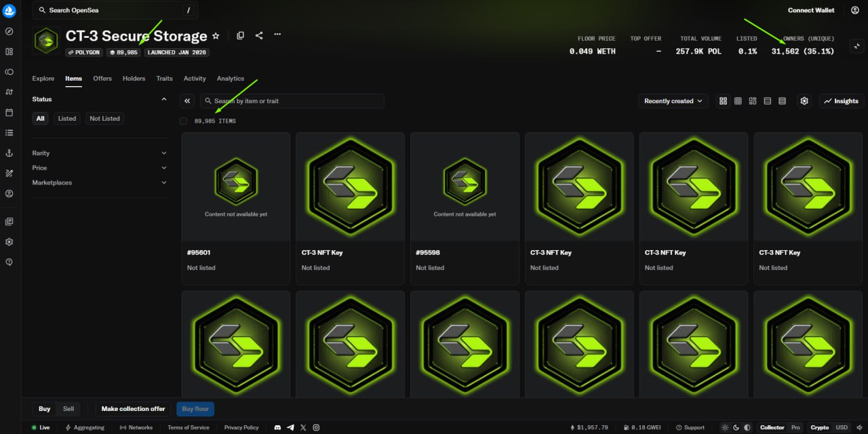Open the calendar icon in the sidebar
Viewport: 868px width, 434px height.
pyautogui.click(x=9, y=113)
